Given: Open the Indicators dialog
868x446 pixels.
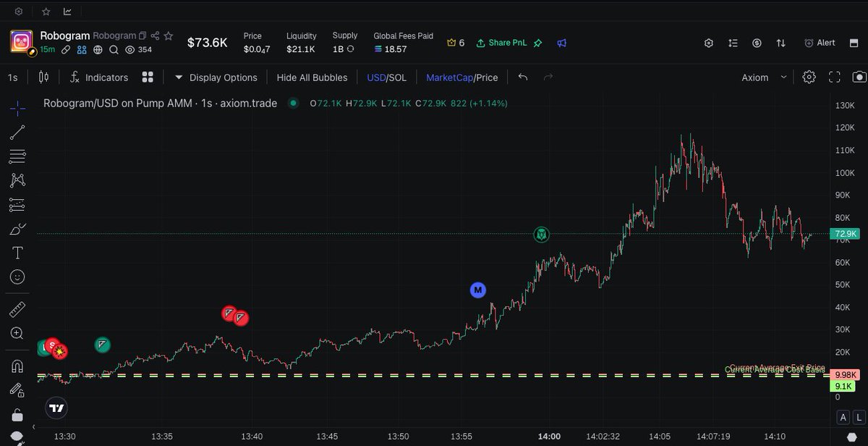Looking at the screenshot, I should tap(99, 77).
